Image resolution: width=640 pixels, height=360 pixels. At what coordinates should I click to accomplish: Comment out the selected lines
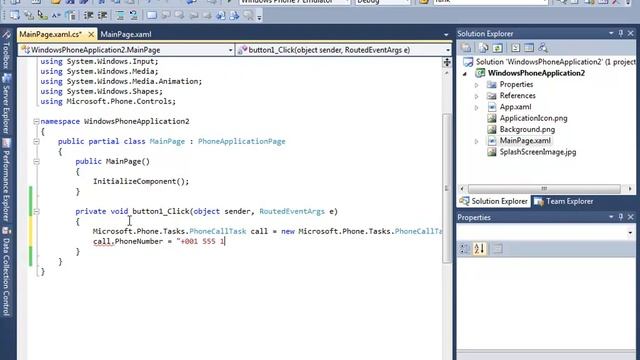point(120,16)
